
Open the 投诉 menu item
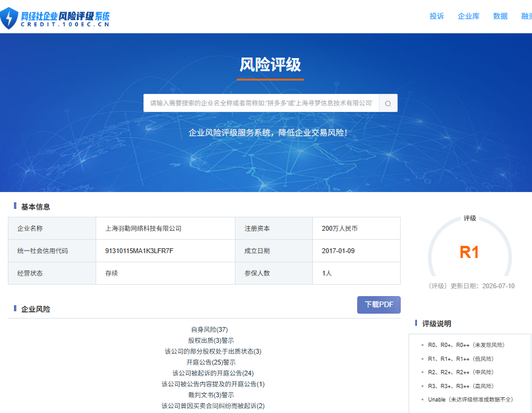coord(436,16)
